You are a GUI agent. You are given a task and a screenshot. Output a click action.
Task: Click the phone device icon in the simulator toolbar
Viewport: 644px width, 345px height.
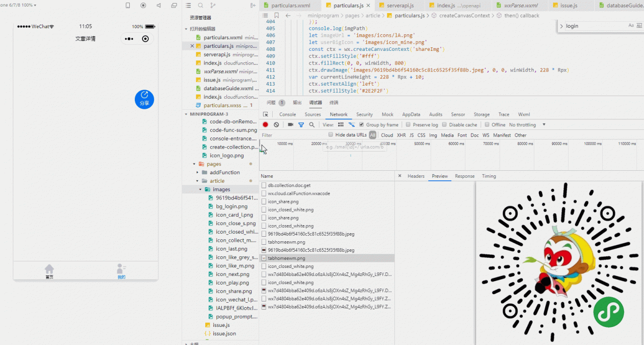[128, 6]
